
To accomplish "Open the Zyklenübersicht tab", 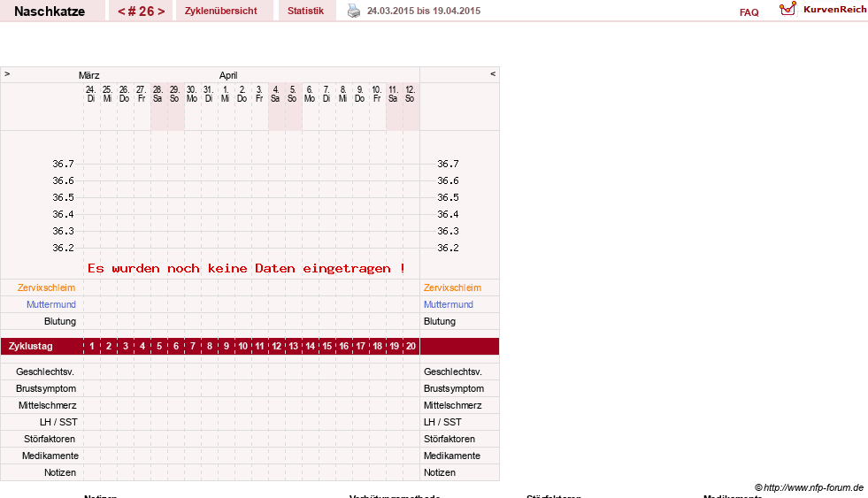I will point(221,11).
